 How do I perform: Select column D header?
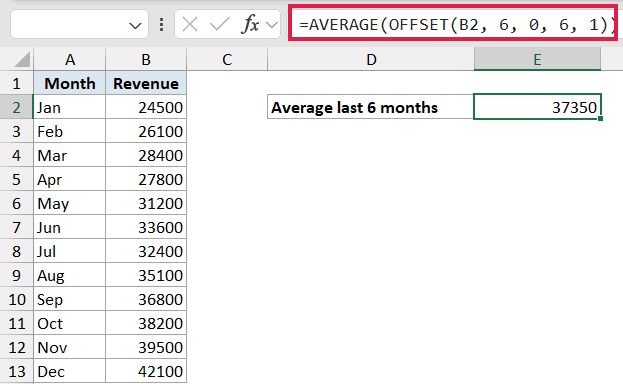tap(371, 59)
